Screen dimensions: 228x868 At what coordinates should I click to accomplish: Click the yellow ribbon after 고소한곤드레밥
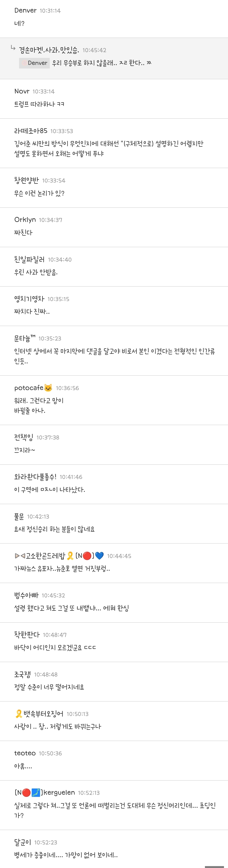point(70,556)
